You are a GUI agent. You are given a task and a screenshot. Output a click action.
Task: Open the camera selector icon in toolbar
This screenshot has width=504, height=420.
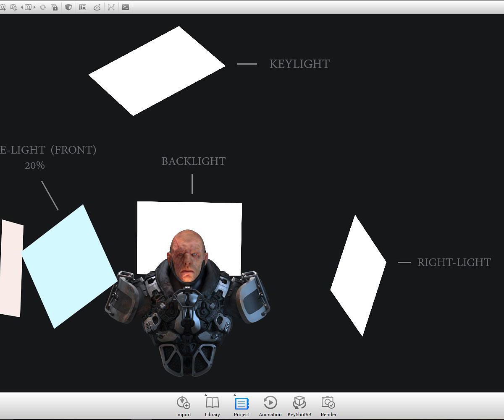click(x=28, y=7)
